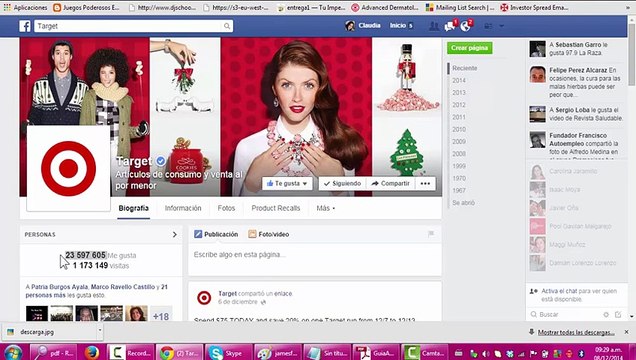Jump to Se abrió on the timeline
This screenshot has height=360, width=636.
pyautogui.click(x=463, y=202)
